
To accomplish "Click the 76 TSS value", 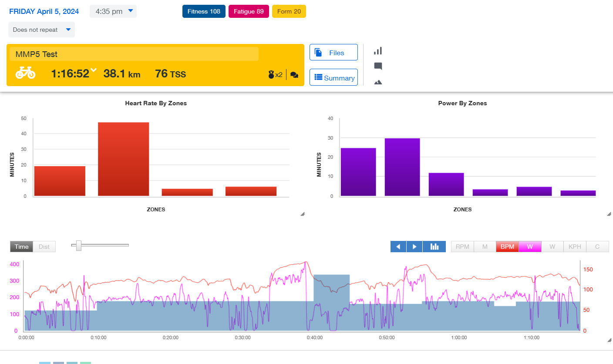I will (170, 73).
